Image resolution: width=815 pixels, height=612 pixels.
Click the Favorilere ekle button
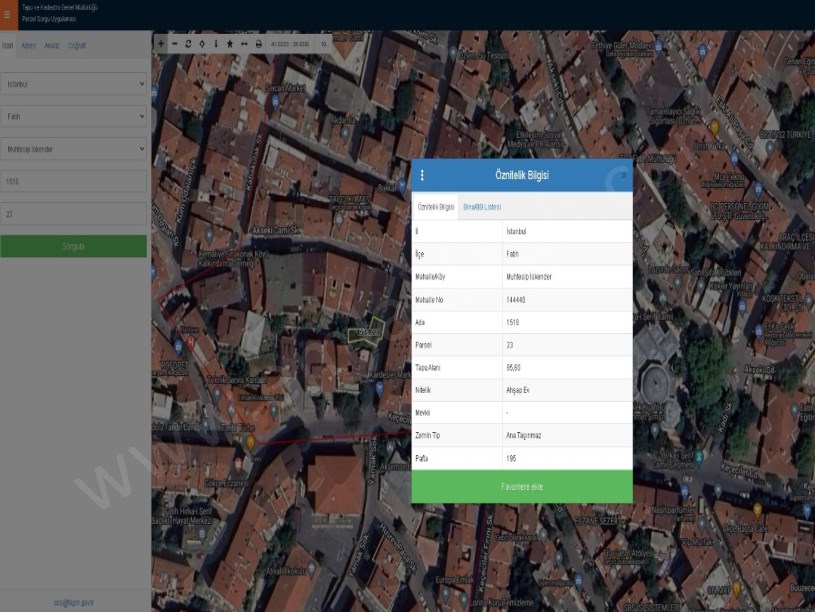(x=522, y=487)
